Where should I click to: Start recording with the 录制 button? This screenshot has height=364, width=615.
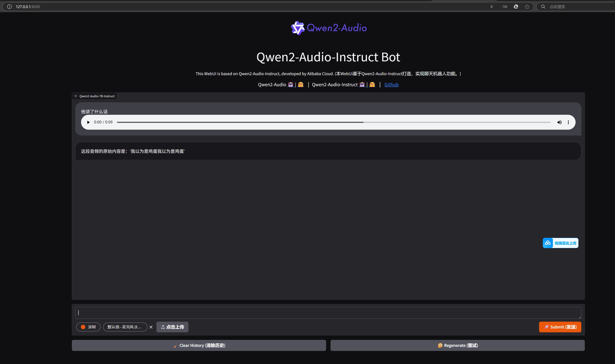click(x=88, y=327)
